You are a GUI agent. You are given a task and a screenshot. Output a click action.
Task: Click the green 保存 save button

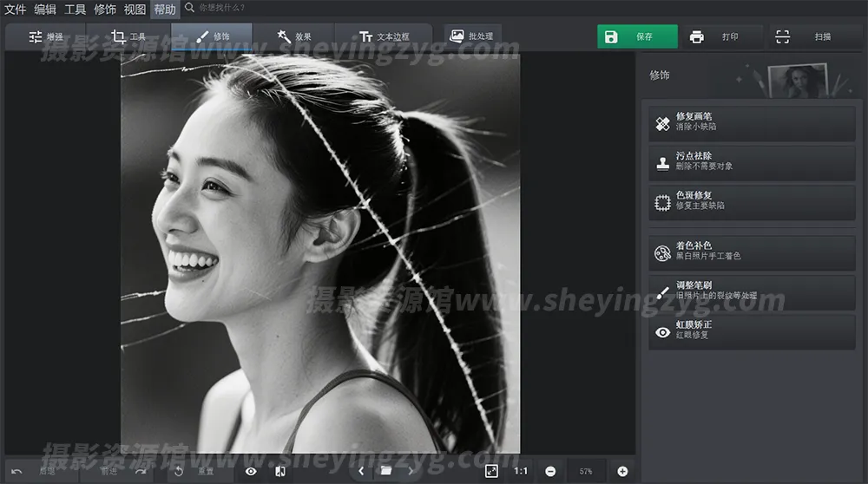tap(636, 37)
